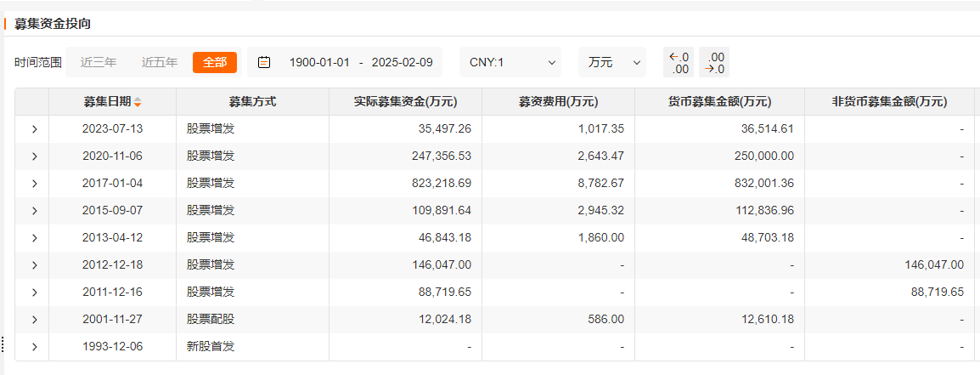The image size is (980, 375).
Task: Click the drag handle dots at left edge
Action: [3, 344]
